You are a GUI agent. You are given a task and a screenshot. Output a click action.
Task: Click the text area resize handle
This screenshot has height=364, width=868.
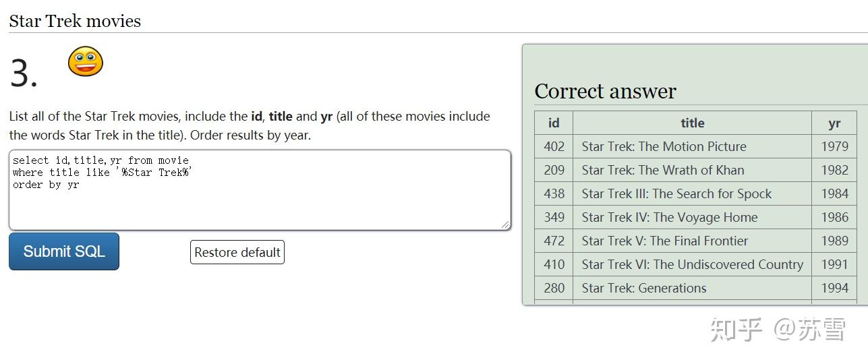point(505,224)
